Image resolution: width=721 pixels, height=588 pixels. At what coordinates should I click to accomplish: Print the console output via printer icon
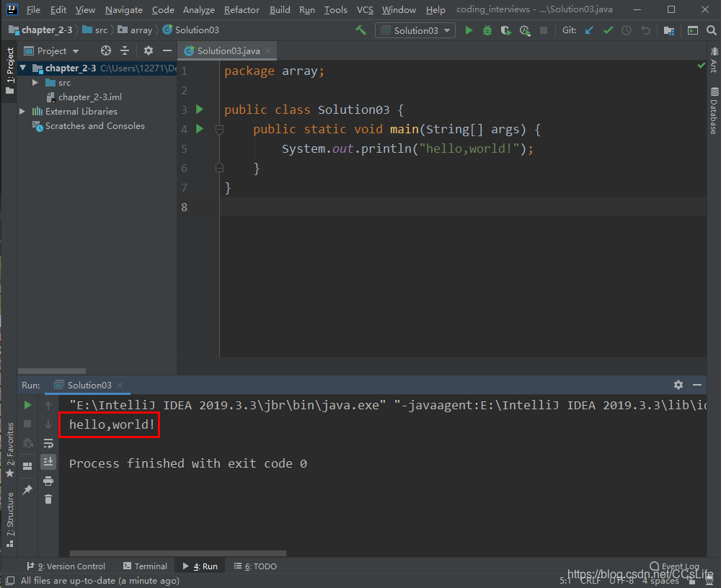(x=48, y=481)
